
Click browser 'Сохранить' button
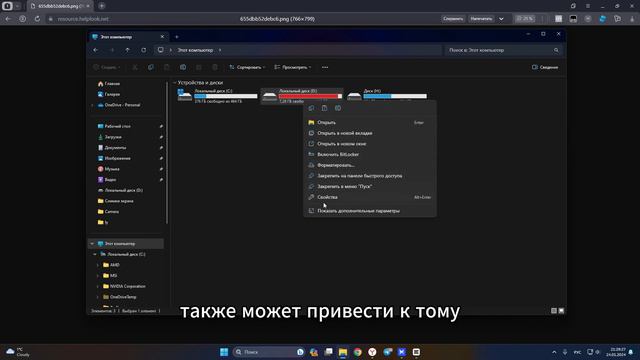tap(453, 19)
